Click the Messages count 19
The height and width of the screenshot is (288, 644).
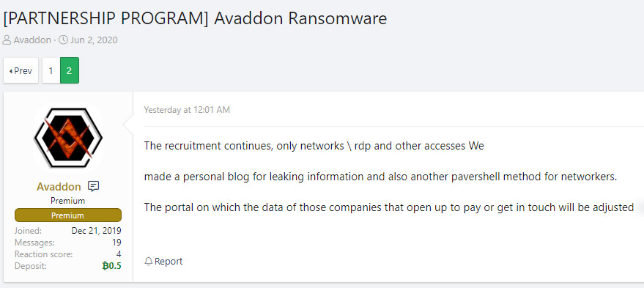116,243
